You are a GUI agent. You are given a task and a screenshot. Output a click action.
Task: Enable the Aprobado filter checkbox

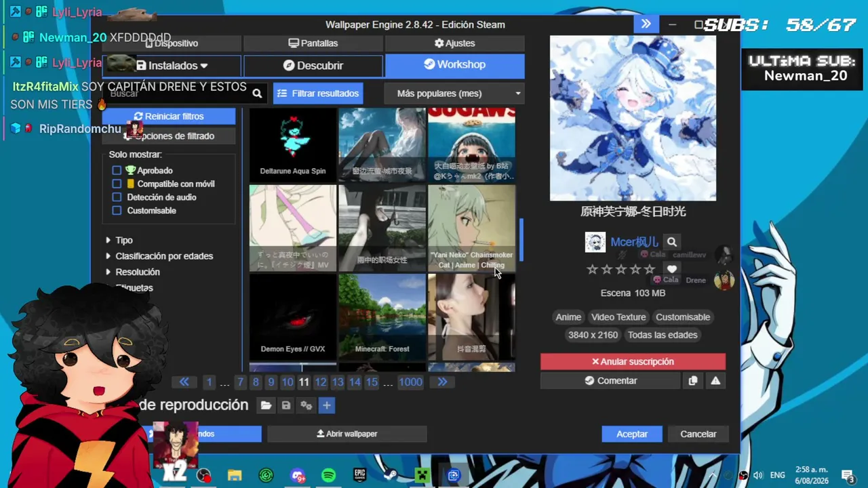coord(117,171)
